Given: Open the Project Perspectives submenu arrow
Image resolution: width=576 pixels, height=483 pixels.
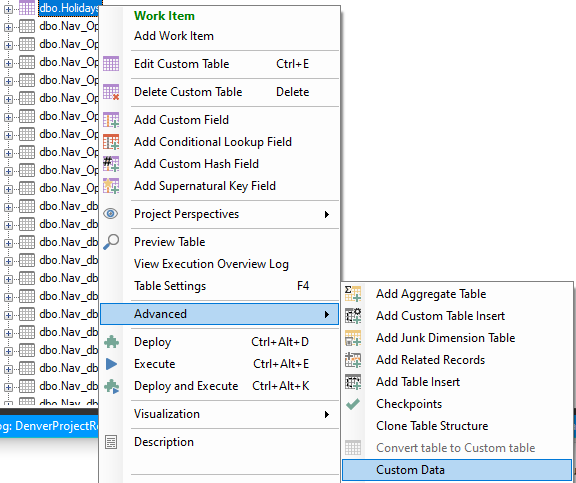Looking at the screenshot, I should tap(327, 214).
